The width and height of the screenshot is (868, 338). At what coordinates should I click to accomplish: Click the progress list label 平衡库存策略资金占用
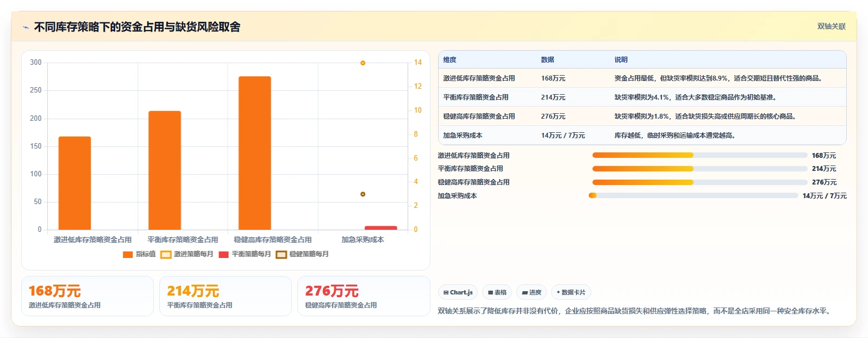(x=470, y=169)
